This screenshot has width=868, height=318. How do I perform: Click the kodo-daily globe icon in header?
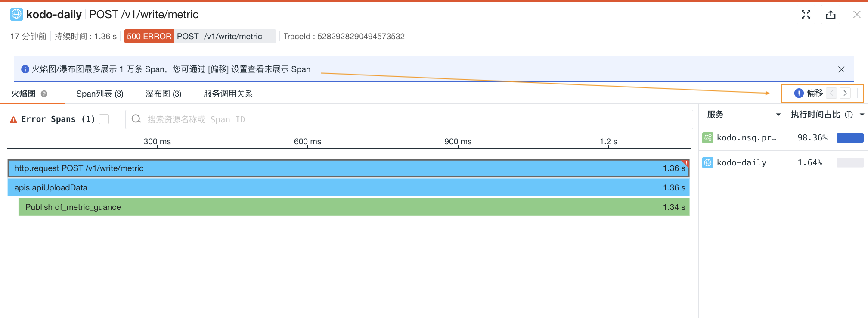[16, 14]
